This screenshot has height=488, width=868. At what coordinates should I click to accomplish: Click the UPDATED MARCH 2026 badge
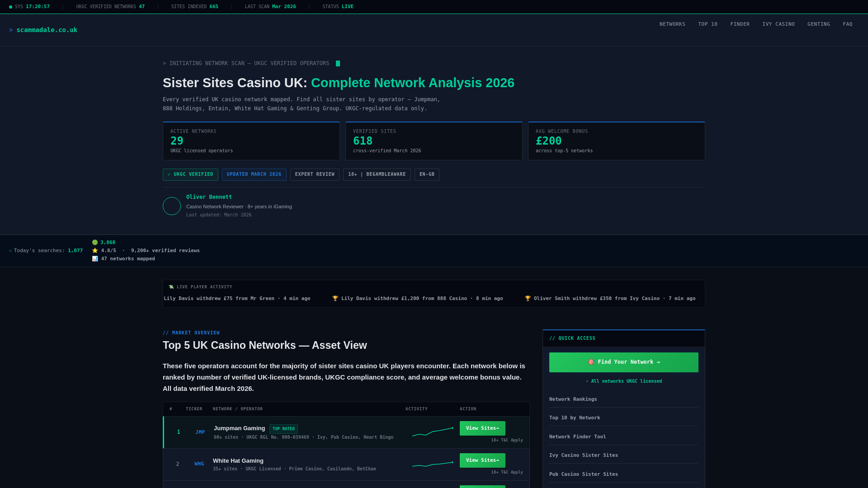click(x=254, y=175)
